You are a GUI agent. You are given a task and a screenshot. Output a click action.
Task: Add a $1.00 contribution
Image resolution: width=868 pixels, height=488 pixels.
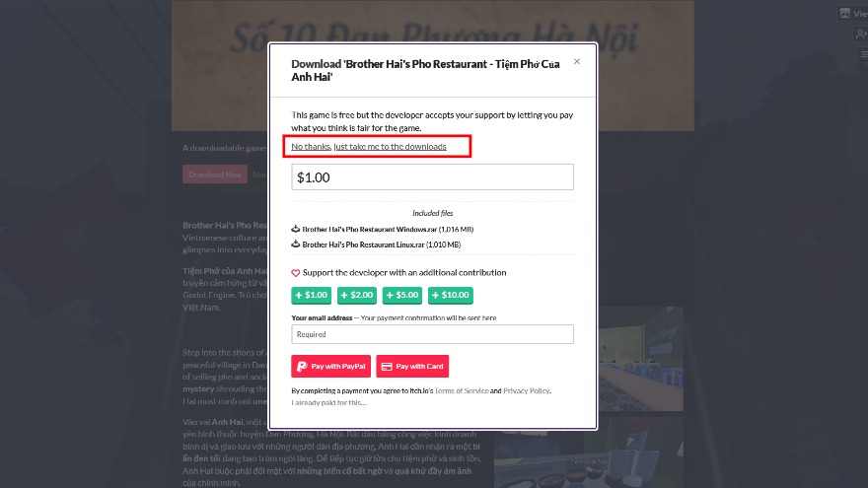pyautogui.click(x=312, y=295)
